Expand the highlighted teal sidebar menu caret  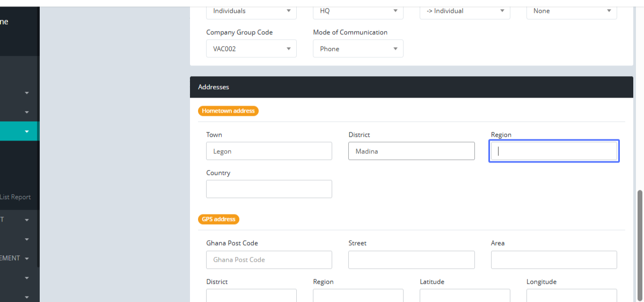pos(27,131)
